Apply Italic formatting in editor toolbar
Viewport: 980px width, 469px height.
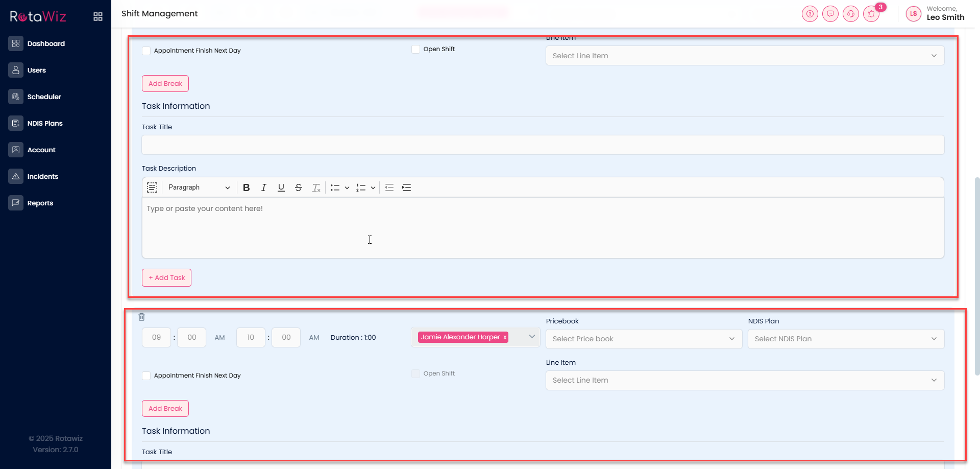263,187
